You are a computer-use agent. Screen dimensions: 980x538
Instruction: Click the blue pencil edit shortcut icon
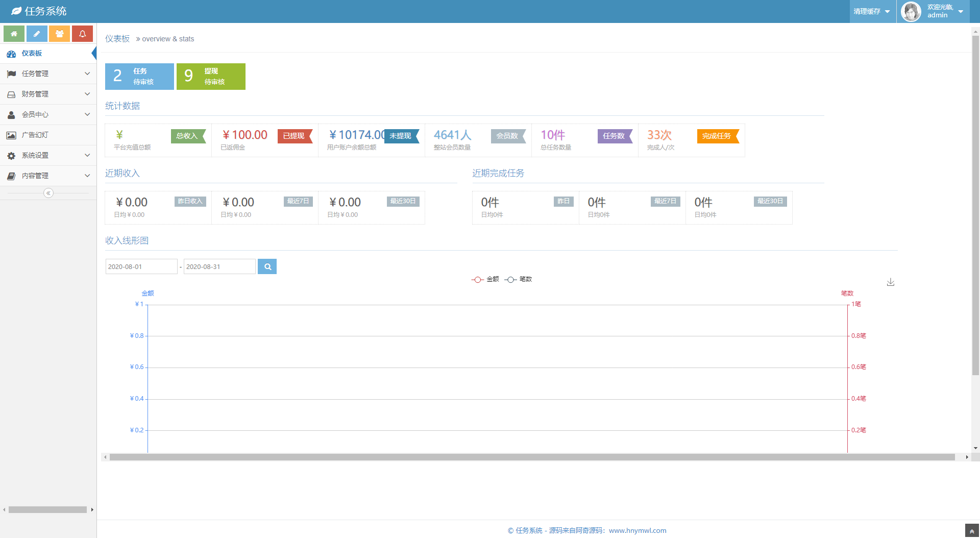point(37,34)
